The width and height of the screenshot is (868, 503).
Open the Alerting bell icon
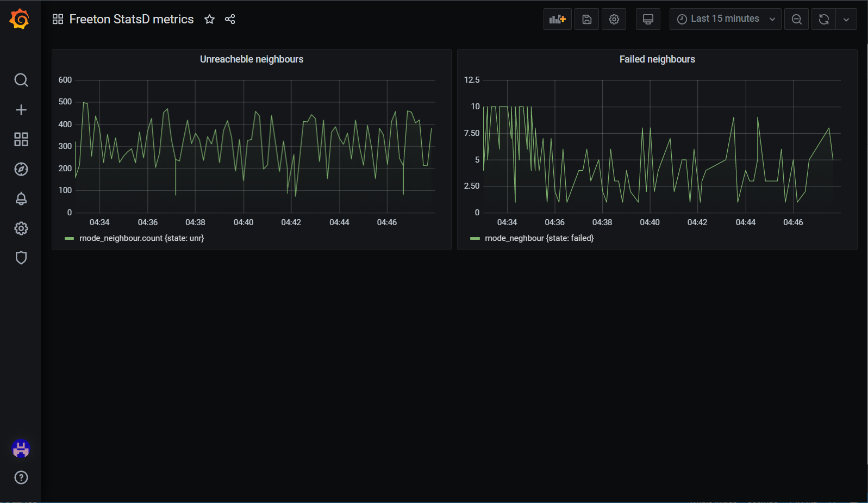tap(21, 198)
